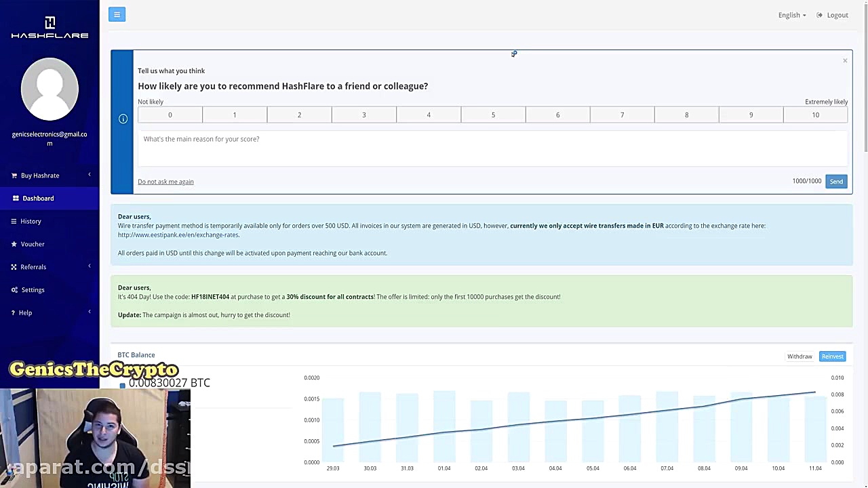Viewport: 868px width, 488px height.
Task: Click the 29.03 date label on chart
Action: click(x=333, y=468)
